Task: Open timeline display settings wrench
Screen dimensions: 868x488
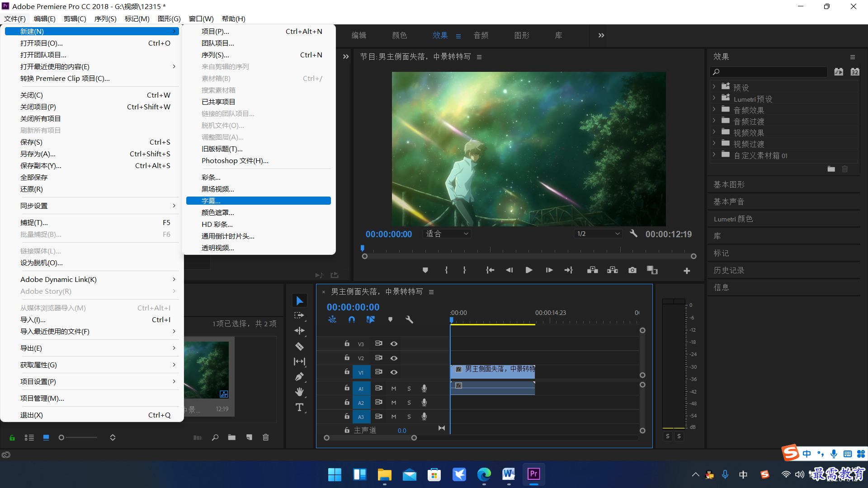Action: tap(410, 320)
